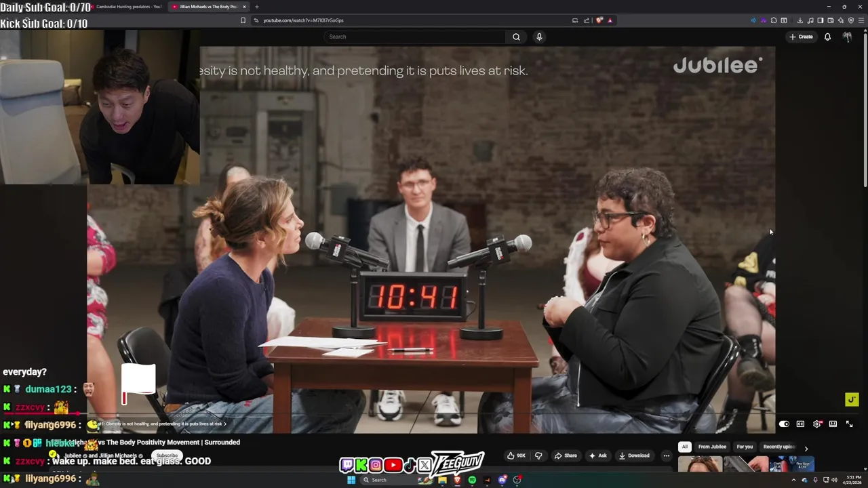Screen dimensions: 868x488
Task: Toggle the browser sidebar panel icon
Action: pos(820,20)
